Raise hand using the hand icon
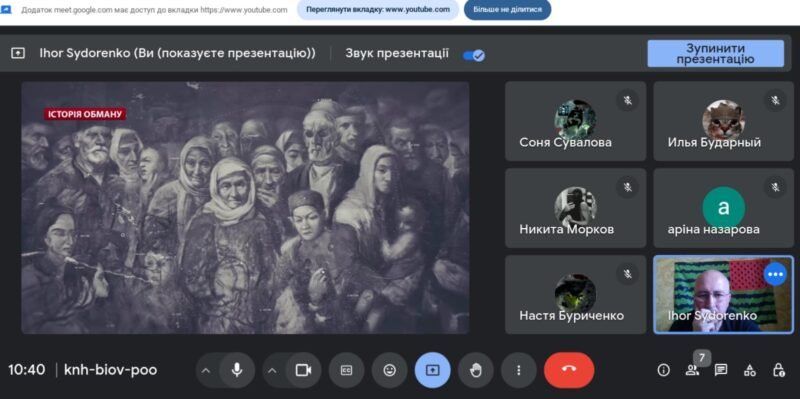The width and height of the screenshot is (800, 399). (x=476, y=370)
